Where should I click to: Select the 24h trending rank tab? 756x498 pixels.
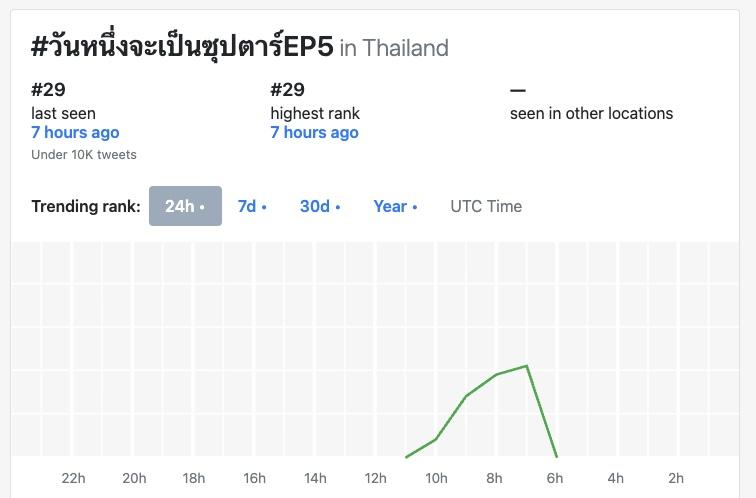point(185,206)
